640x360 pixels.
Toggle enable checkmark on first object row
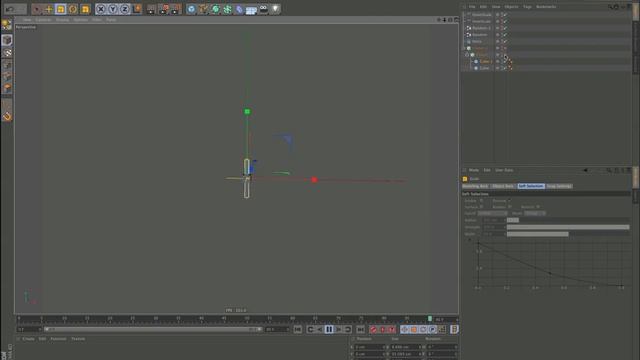pyautogui.click(x=505, y=15)
